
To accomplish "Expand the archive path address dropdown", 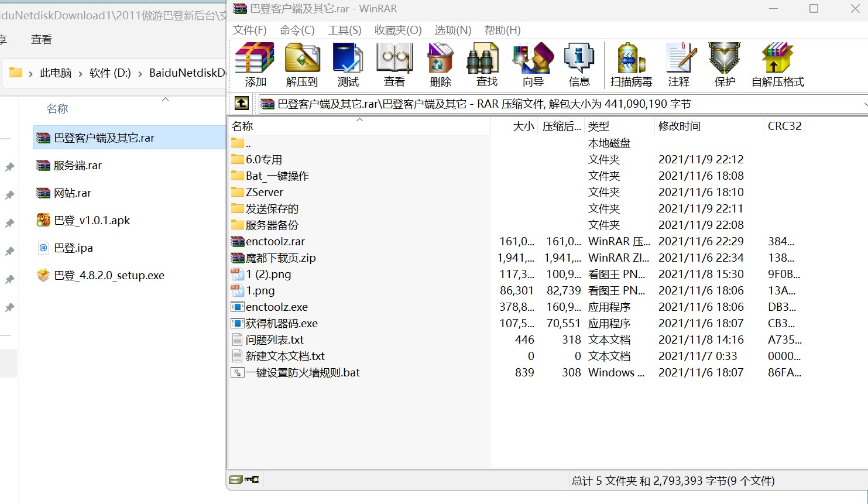I will point(864,104).
